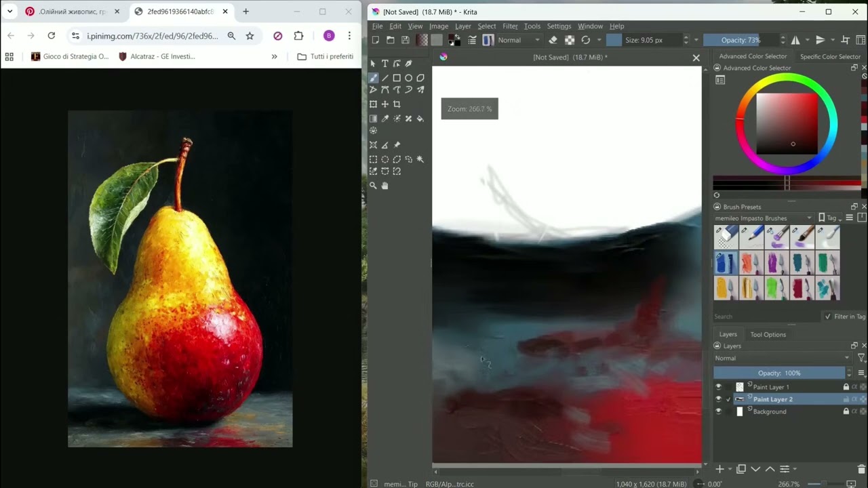This screenshot has height=488, width=868.
Task: Select the Move tool
Action: (x=385, y=104)
